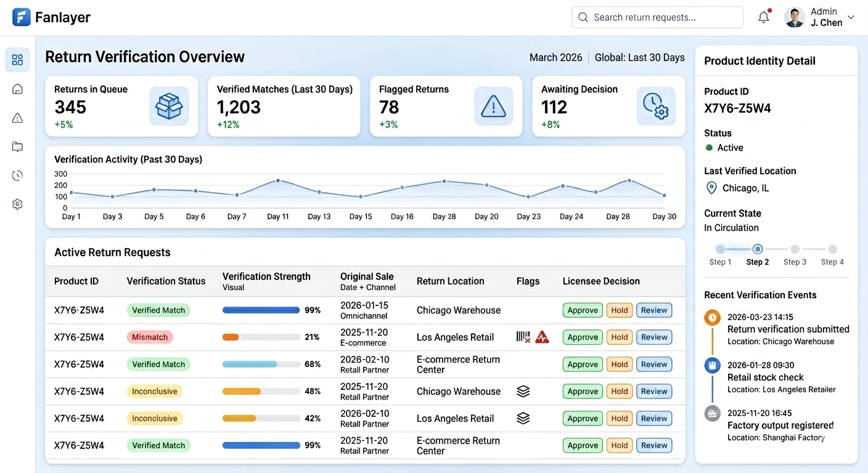Approve the first Verified Match return request
Screen dimensions: 868x473
(x=582, y=310)
